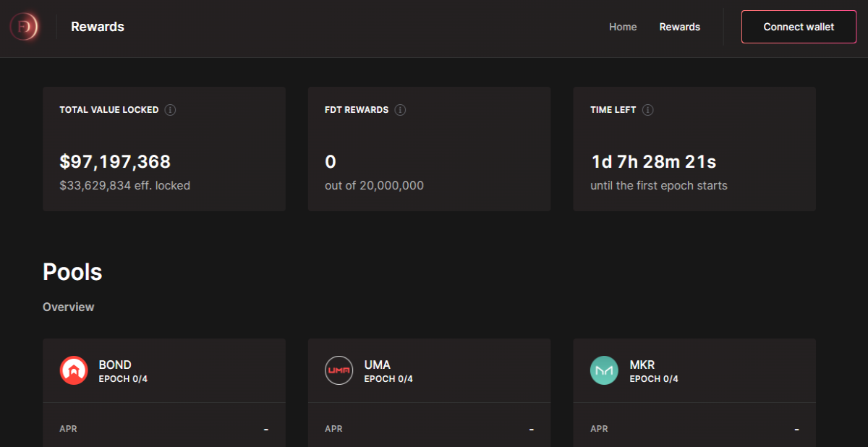Screen dimensions: 868x447
Task: Click EPOCH 0/4 under BOND
Action: pos(123,378)
